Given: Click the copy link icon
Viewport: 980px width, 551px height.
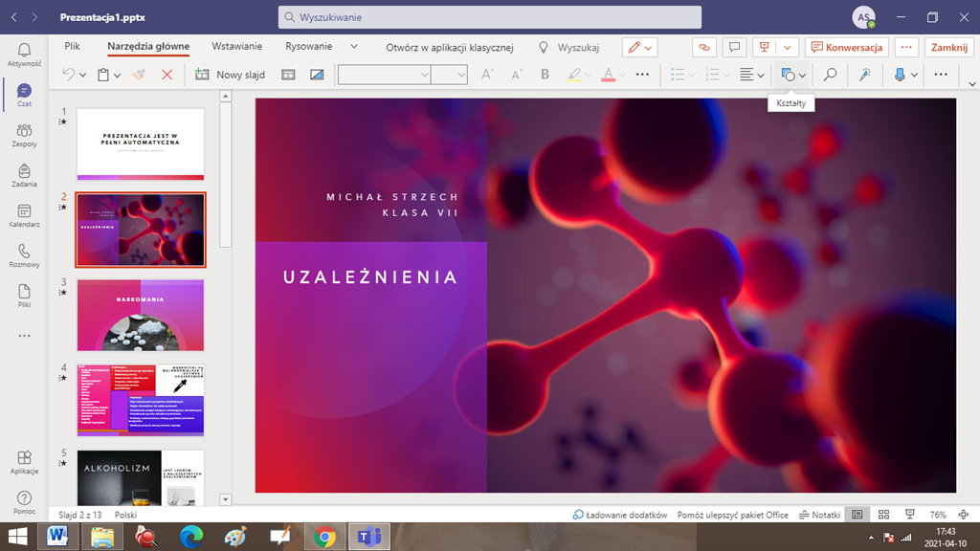Looking at the screenshot, I should tap(703, 47).
